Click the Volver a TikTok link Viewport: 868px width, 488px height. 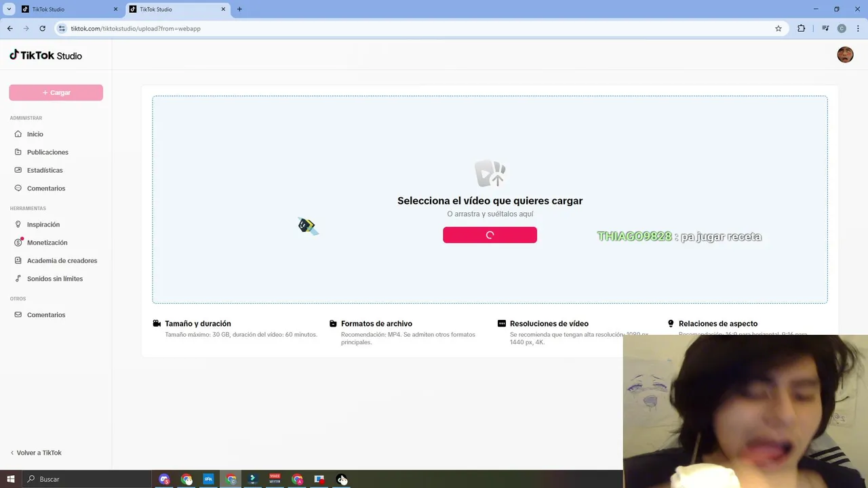[x=36, y=453]
